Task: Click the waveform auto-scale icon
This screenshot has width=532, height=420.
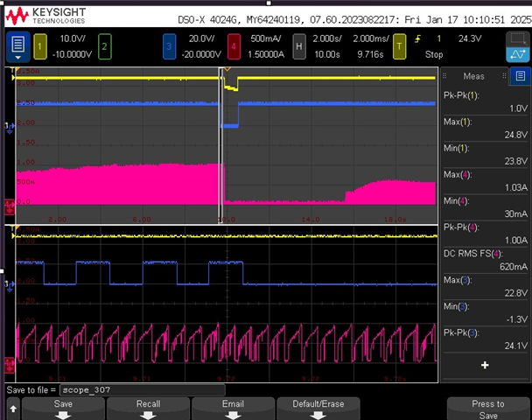Action: (517, 54)
